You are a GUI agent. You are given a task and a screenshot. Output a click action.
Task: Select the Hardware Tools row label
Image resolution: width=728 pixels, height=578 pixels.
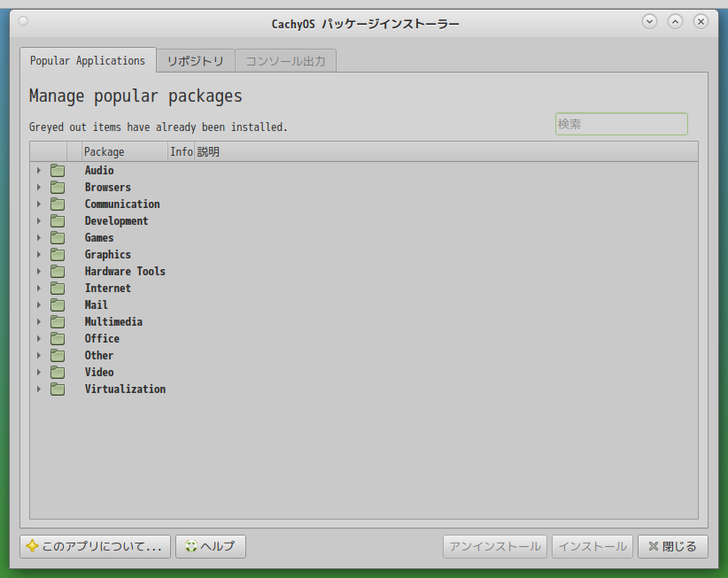pyautogui.click(x=125, y=272)
